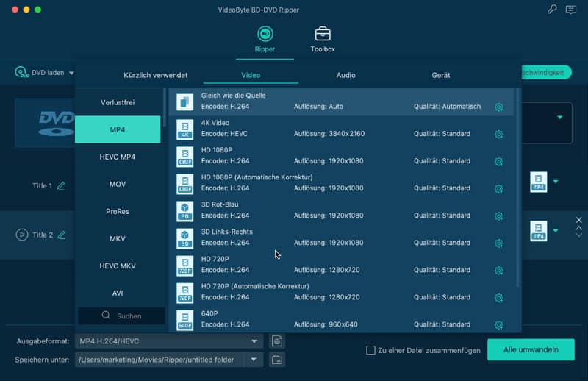Select the Gleich wie die Quelle preset
This screenshot has height=381, width=588.
[341, 102]
